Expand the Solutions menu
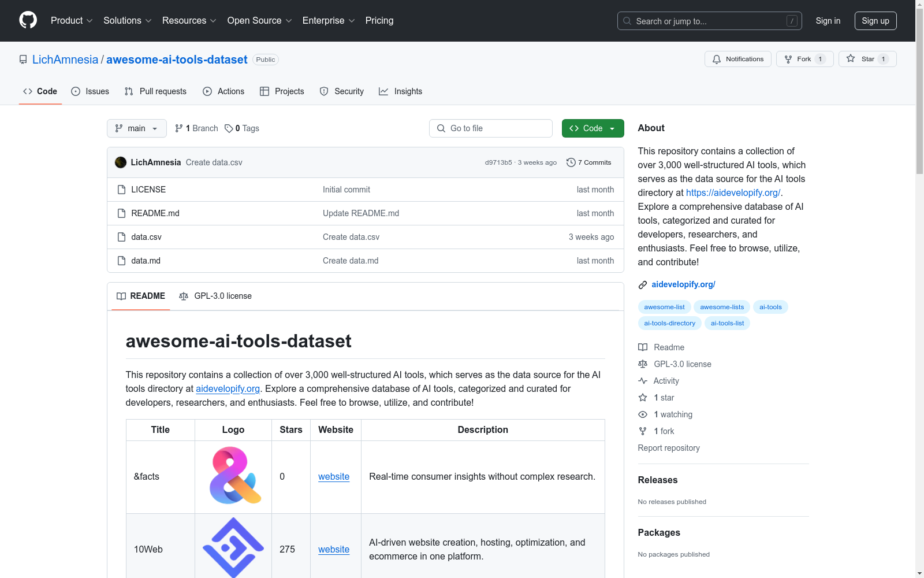 128,21
